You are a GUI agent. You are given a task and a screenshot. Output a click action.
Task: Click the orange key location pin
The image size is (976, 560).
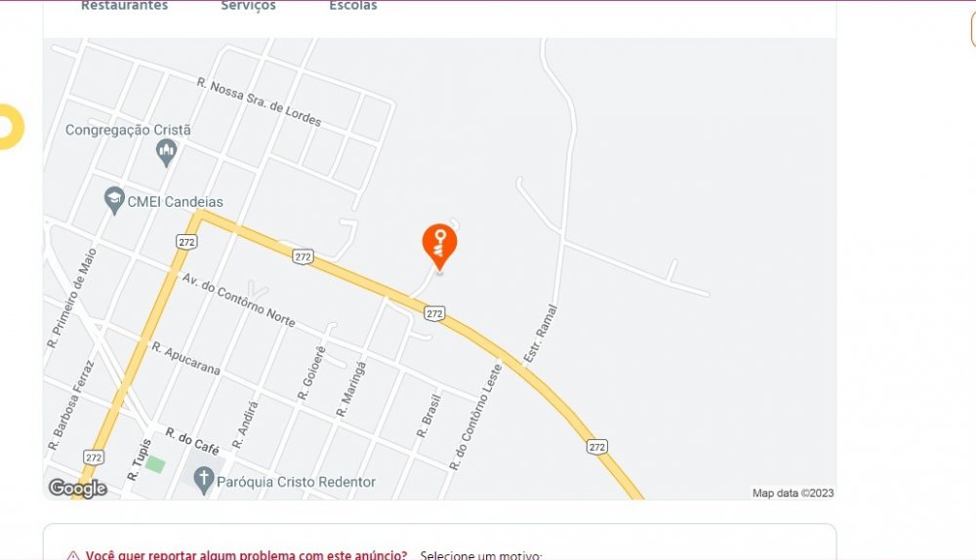(x=439, y=247)
